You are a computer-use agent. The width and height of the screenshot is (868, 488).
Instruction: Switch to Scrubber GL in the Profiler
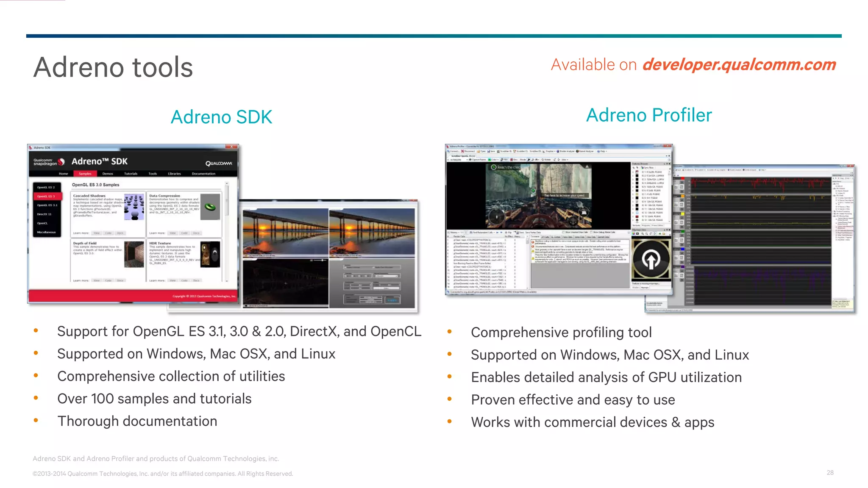504,151
